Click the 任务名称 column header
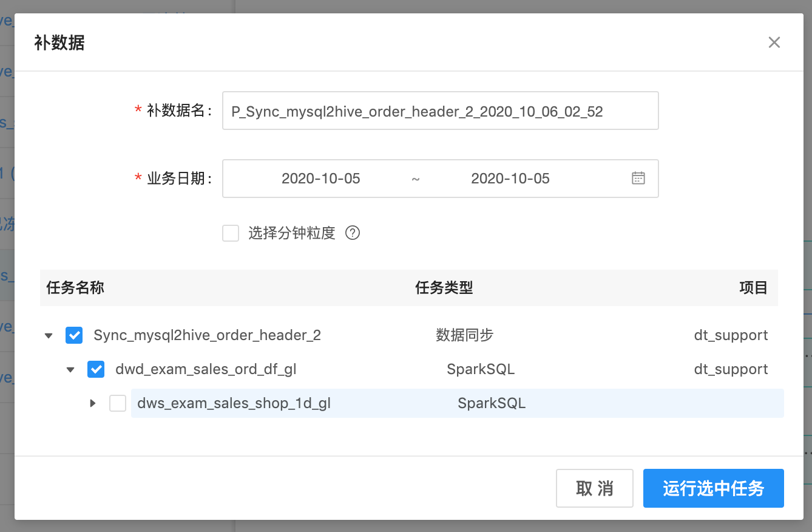 click(x=75, y=288)
